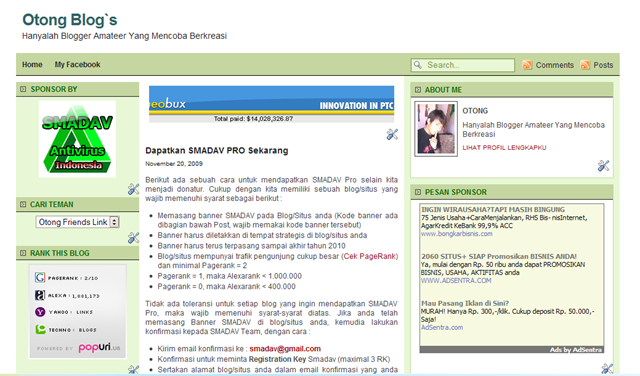The height and width of the screenshot is (376, 640).
Task: Edit the CARI TEMAN widget wrench icon
Action: 133,238
